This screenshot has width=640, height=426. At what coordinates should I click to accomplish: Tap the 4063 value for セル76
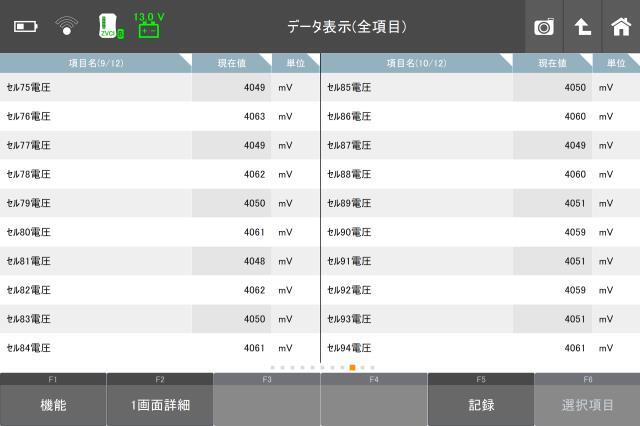click(x=254, y=117)
